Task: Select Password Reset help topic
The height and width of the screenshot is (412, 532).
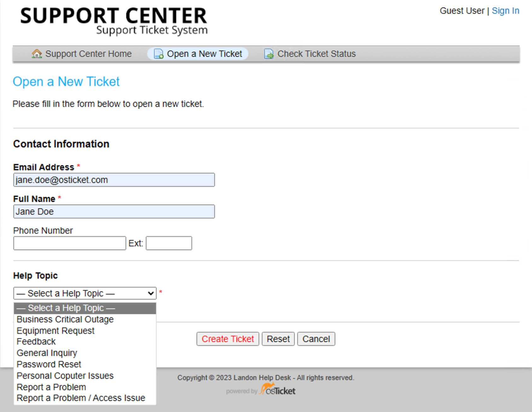Action: [x=49, y=364]
